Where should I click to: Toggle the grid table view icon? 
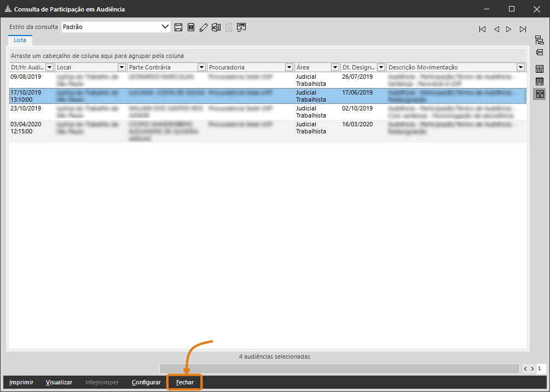tap(540, 69)
